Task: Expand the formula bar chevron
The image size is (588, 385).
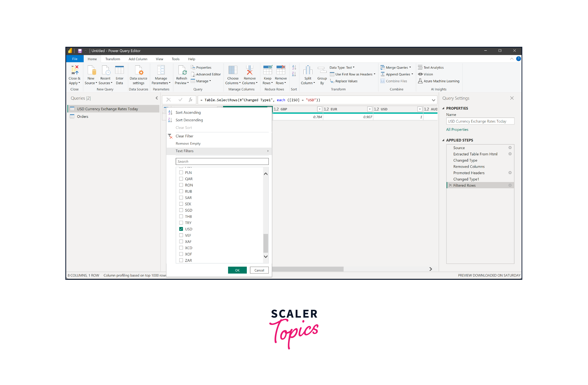Action: [x=433, y=100]
